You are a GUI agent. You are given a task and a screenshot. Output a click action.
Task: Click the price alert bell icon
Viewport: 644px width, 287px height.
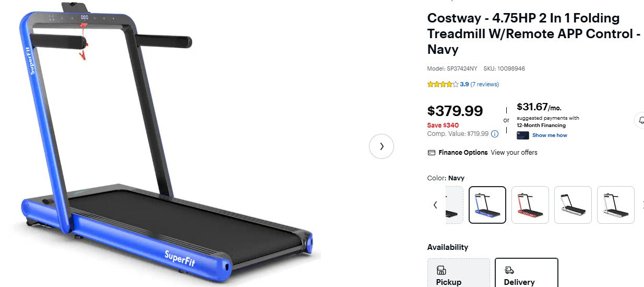(x=640, y=120)
